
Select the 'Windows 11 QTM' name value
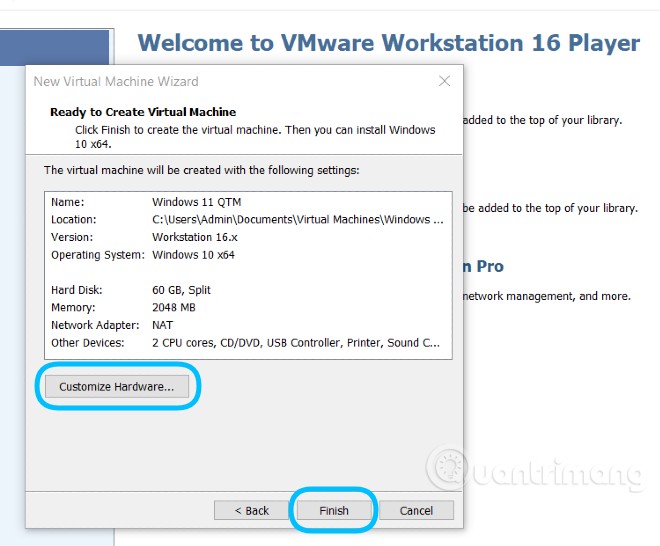click(197, 202)
